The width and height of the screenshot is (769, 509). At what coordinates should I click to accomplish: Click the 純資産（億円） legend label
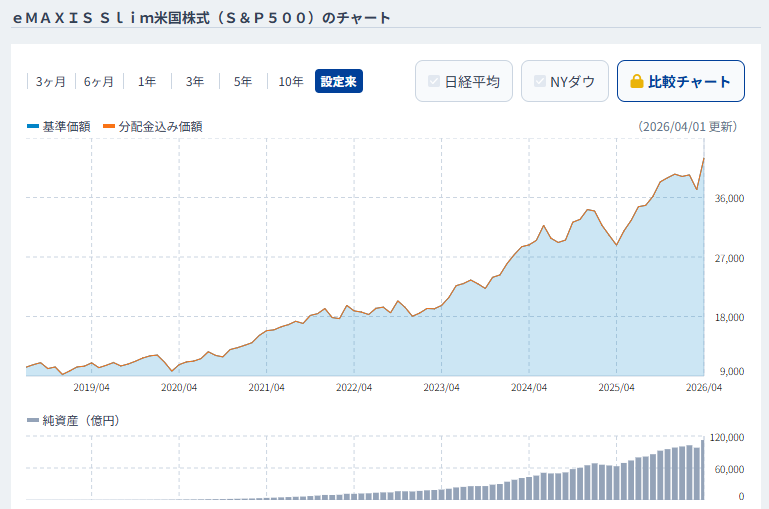[x=81, y=420]
